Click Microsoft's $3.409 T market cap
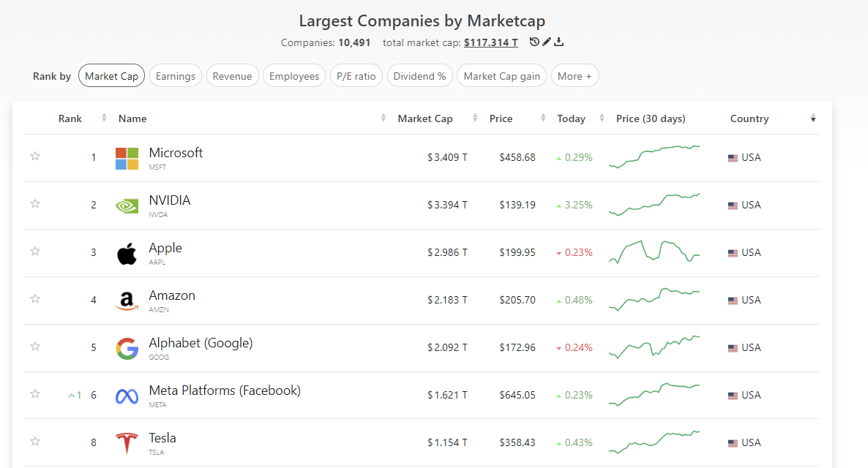The image size is (868, 468). (447, 158)
